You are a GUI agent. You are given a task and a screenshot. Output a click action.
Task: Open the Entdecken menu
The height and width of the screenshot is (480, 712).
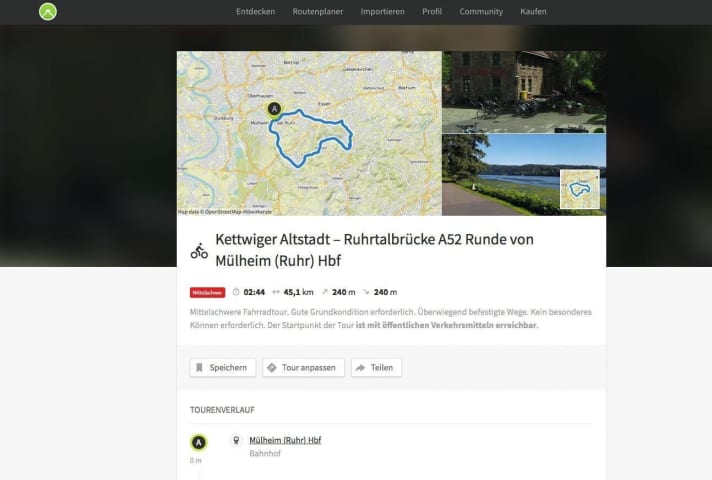[x=256, y=12]
